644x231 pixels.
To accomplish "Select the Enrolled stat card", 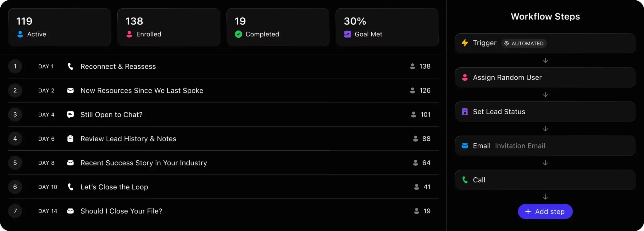I will pyautogui.click(x=169, y=27).
